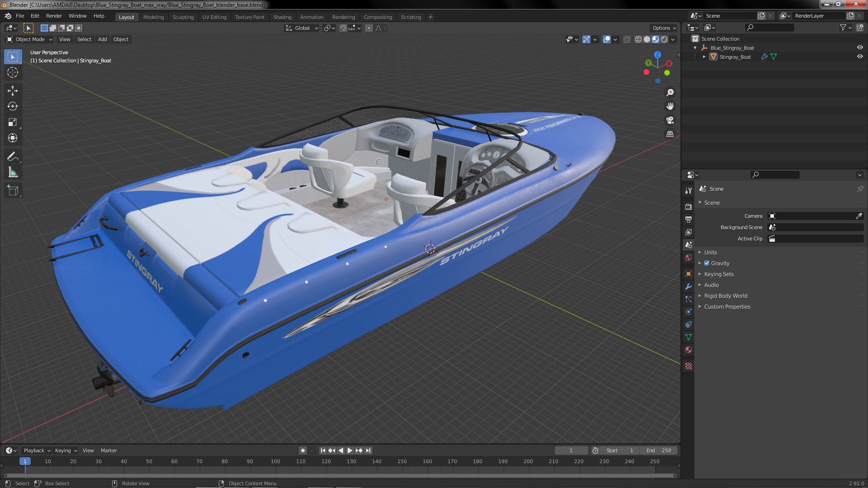Screen dimensions: 868x488
Task: Switch to Solid viewport shading
Action: (x=647, y=39)
